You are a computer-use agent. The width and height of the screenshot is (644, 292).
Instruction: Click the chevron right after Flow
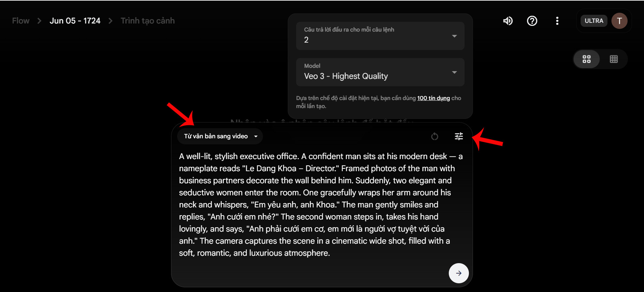tap(39, 21)
